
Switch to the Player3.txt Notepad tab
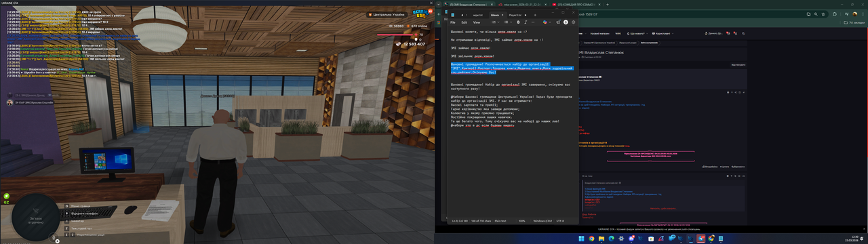(x=515, y=15)
